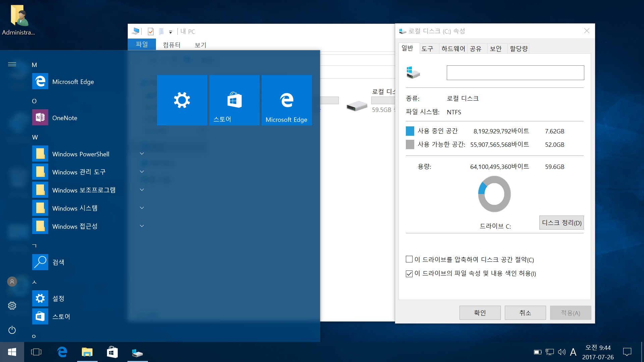Click the input language indicator A
This screenshot has width=644, height=362.
point(573,352)
